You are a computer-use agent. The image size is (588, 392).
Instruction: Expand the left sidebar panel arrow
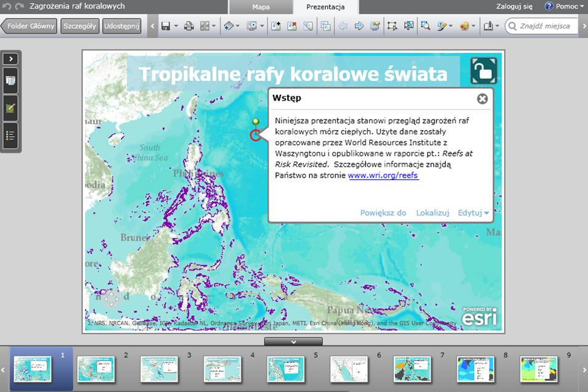coord(10,59)
